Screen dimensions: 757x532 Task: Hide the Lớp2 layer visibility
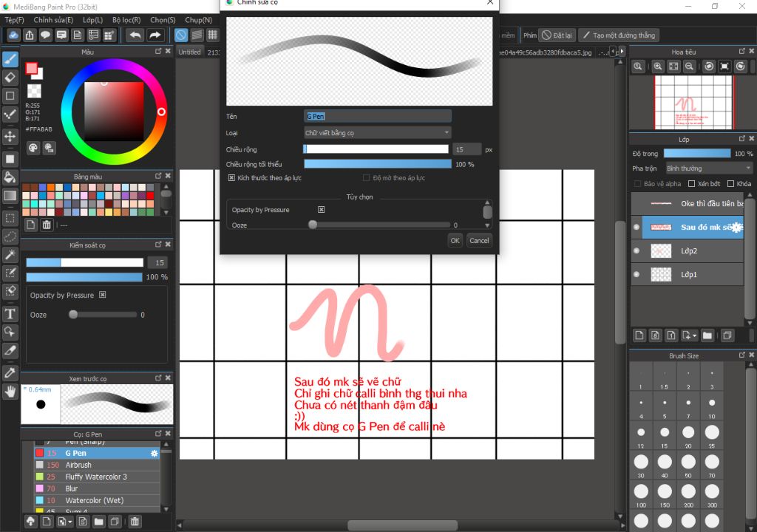pyautogui.click(x=637, y=251)
